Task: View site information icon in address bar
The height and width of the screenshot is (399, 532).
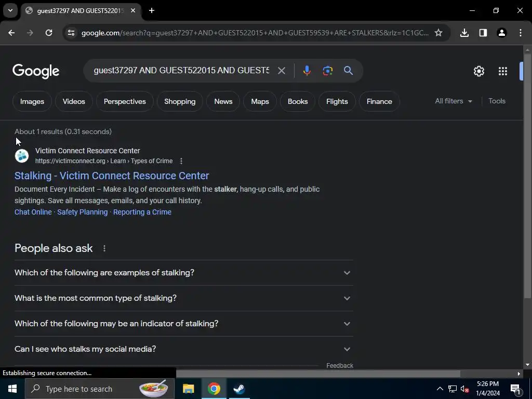Action: point(71,33)
